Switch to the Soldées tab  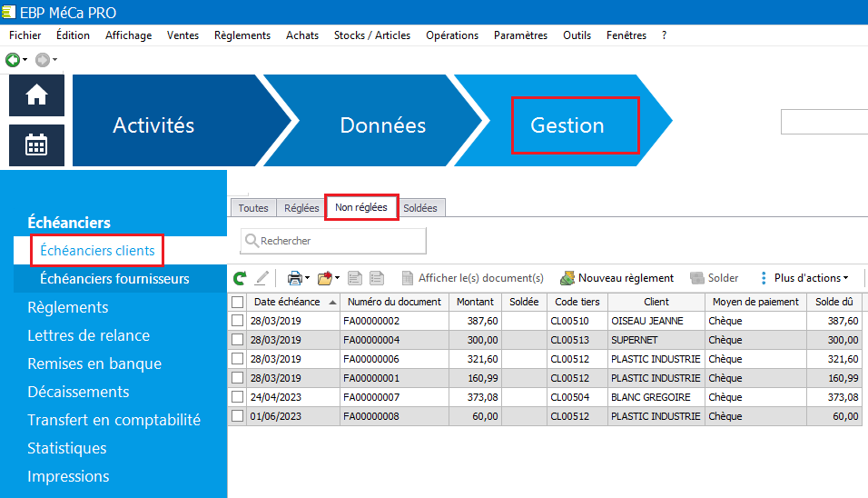[x=420, y=208]
